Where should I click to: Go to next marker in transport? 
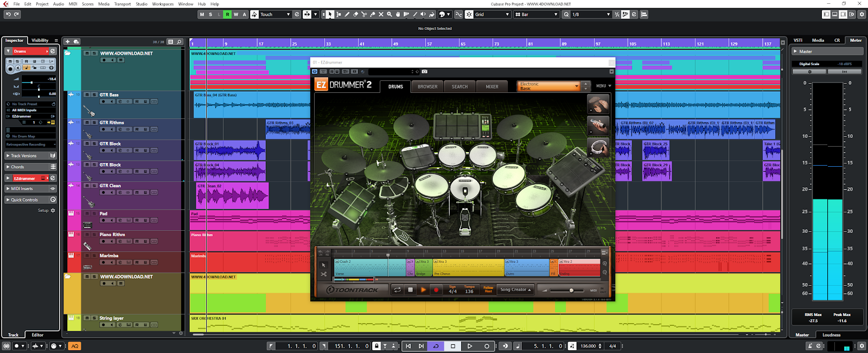tap(421, 346)
